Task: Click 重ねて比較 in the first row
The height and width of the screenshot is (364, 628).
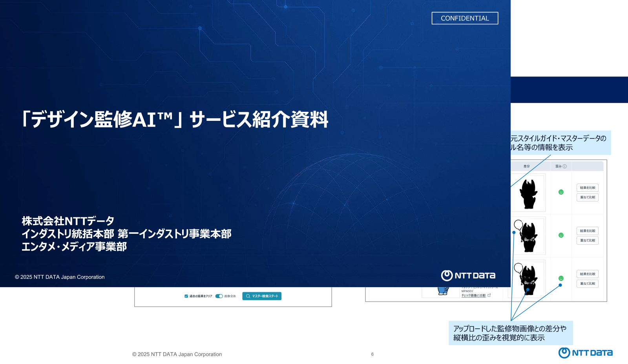Action: click(x=588, y=197)
